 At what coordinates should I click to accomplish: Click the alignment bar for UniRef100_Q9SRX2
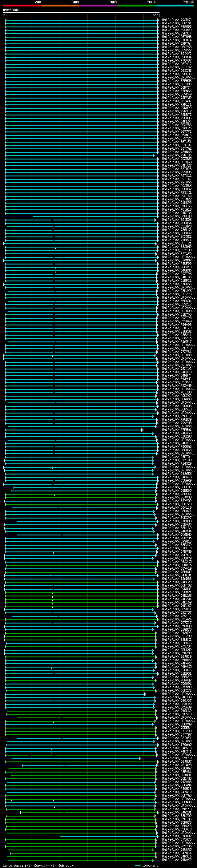pyautogui.click(x=82, y=20)
